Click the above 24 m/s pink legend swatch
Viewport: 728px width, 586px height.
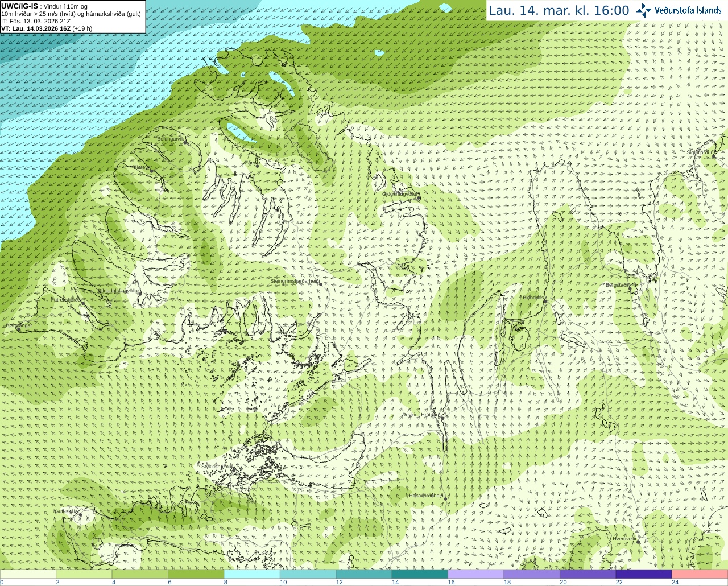700,574
